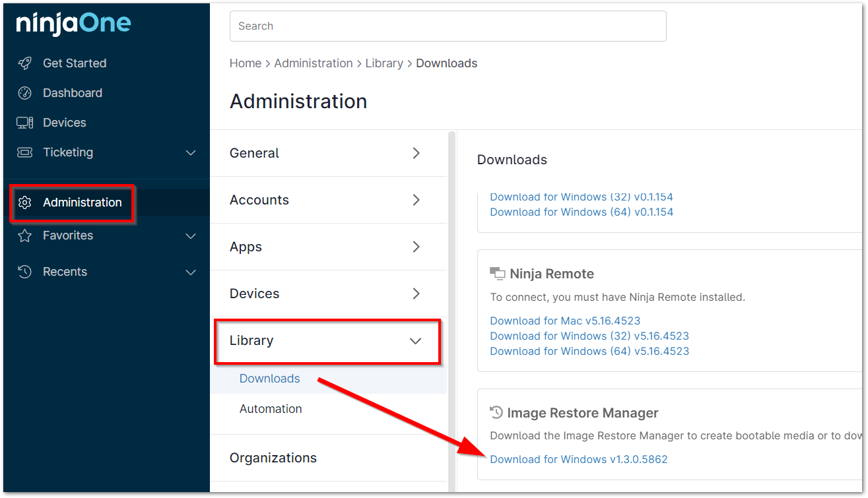Screen dimensions: 868x498
Task: Open the Ticketing icon
Action: [25, 152]
